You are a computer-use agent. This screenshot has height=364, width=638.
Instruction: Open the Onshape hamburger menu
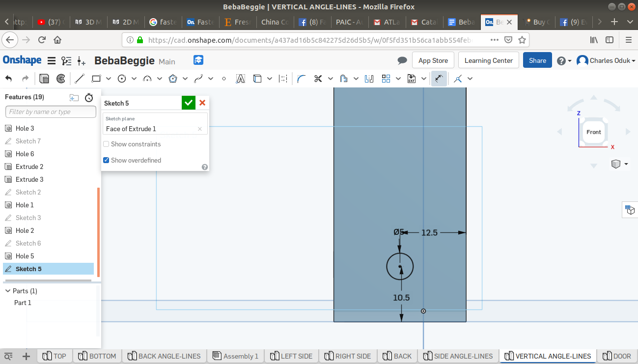point(51,61)
